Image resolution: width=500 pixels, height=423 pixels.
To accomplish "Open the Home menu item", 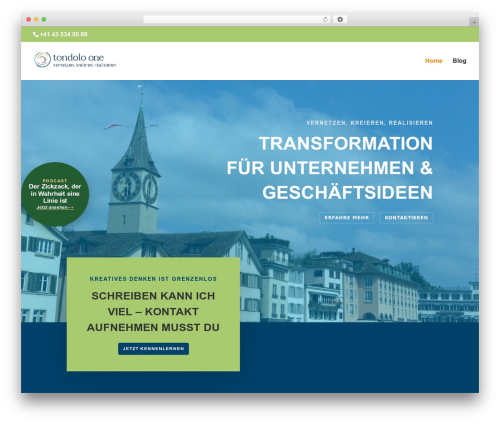I will [433, 61].
